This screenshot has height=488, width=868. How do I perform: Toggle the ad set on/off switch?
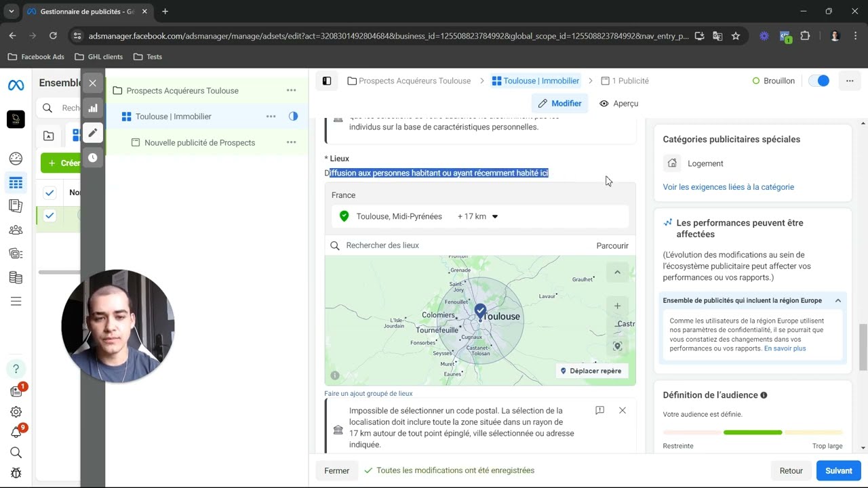[819, 81]
